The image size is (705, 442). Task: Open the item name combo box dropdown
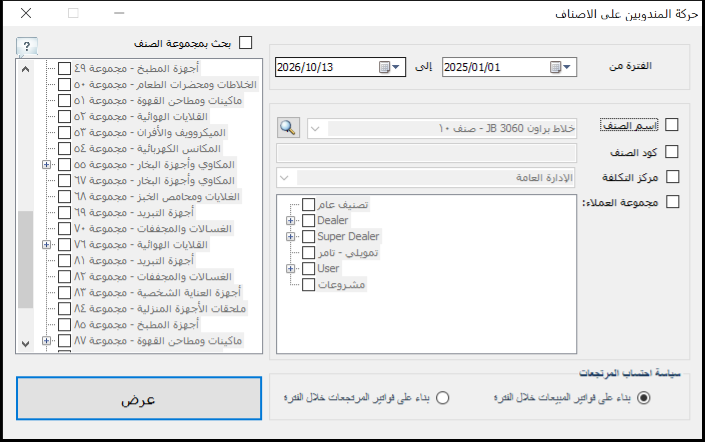315,129
